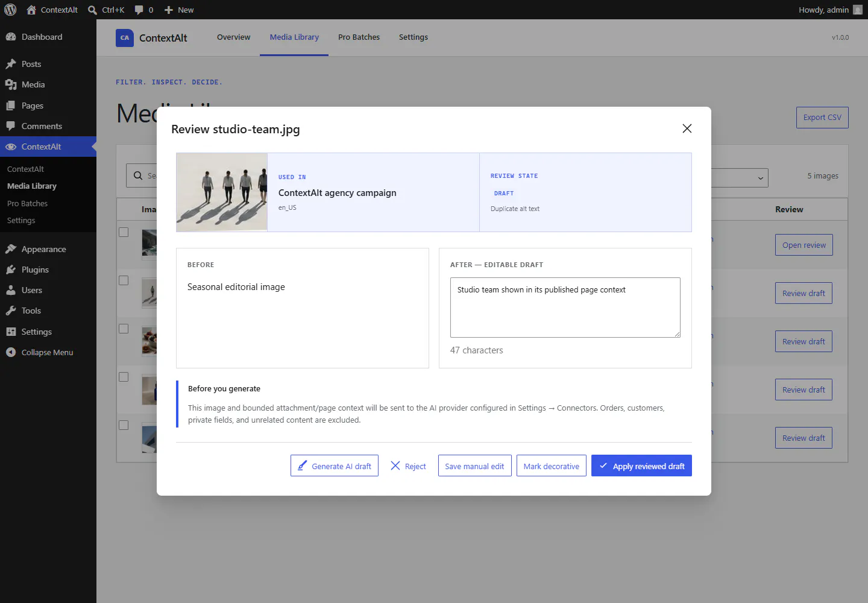Open the Ctrl+K search command
Image resolution: width=868 pixels, height=603 pixels.
click(x=106, y=10)
